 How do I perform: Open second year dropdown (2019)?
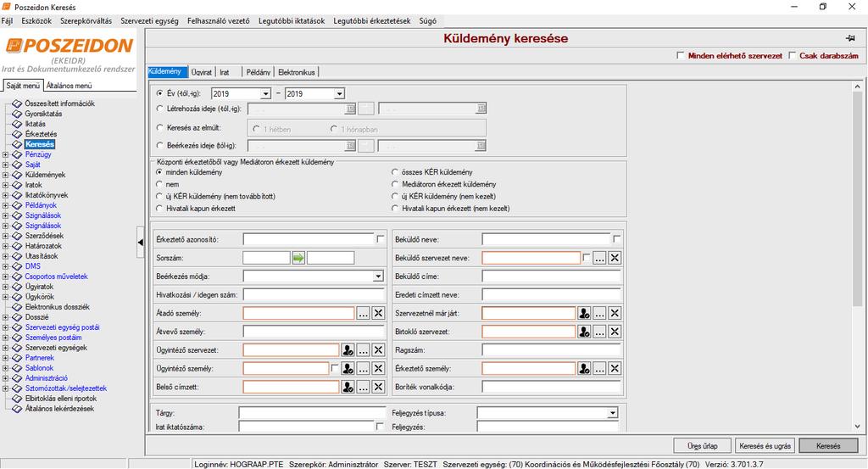[x=339, y=93]
